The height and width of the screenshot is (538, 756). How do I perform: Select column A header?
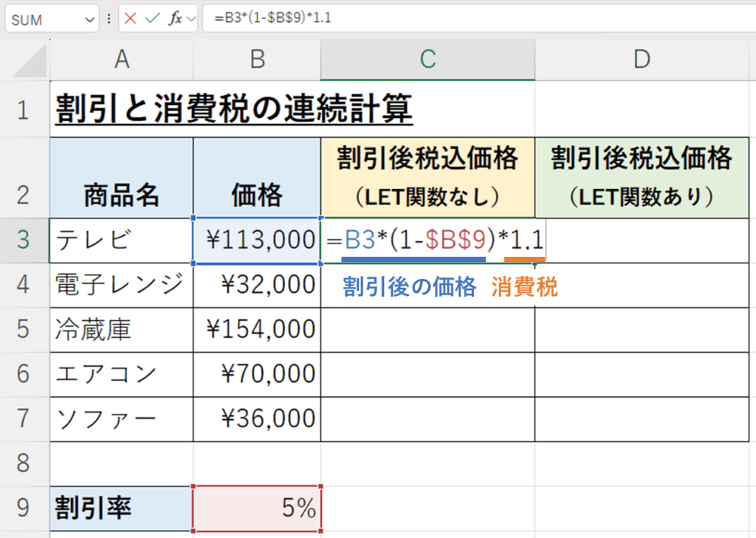point(122,60)
